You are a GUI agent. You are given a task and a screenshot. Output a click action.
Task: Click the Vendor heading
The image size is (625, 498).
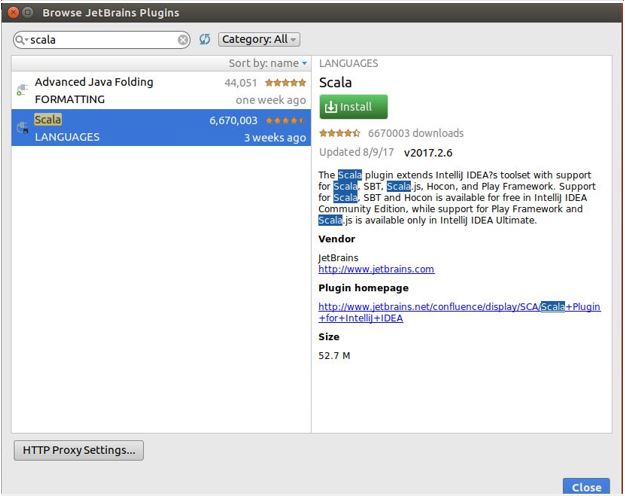pyautogui.click(x=337, y=239)
